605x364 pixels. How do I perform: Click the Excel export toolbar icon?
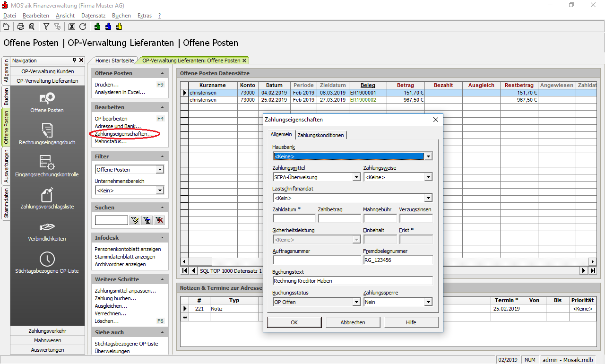[72, 26]
